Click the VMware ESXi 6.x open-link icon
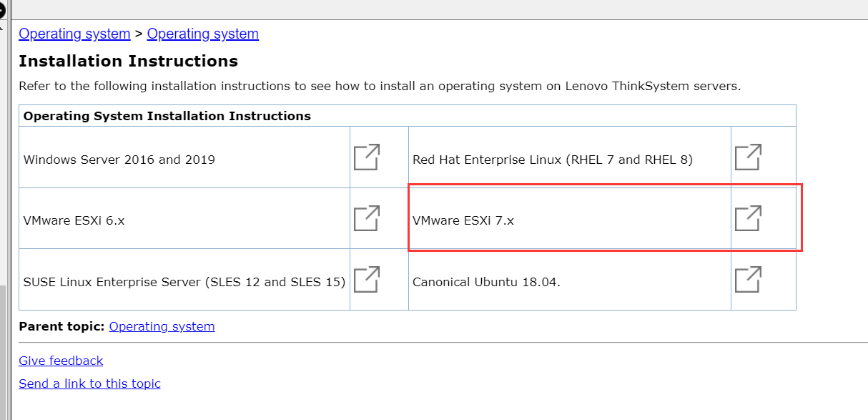The width and height of the screenshot is (868, 420). [x=367, y=218]
